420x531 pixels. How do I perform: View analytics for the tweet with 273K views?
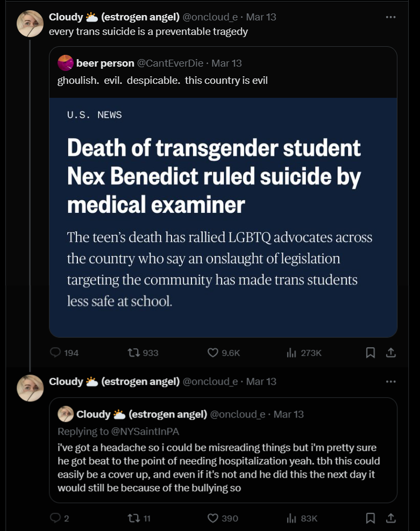pyautogui.click(x=292, y=353)
